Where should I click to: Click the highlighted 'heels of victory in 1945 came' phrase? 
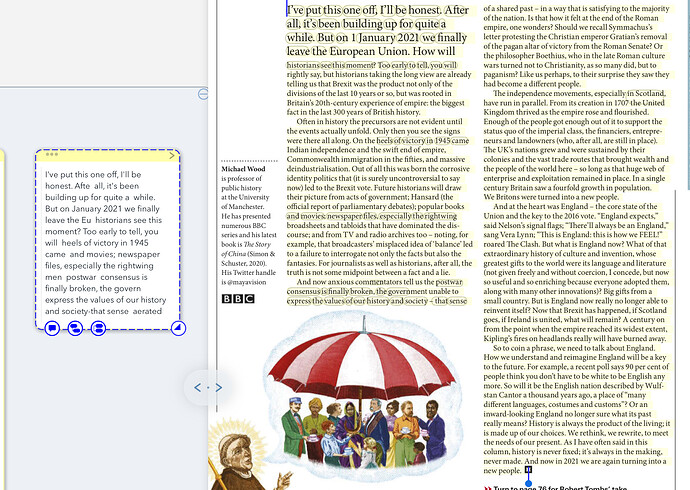(423, 140)
